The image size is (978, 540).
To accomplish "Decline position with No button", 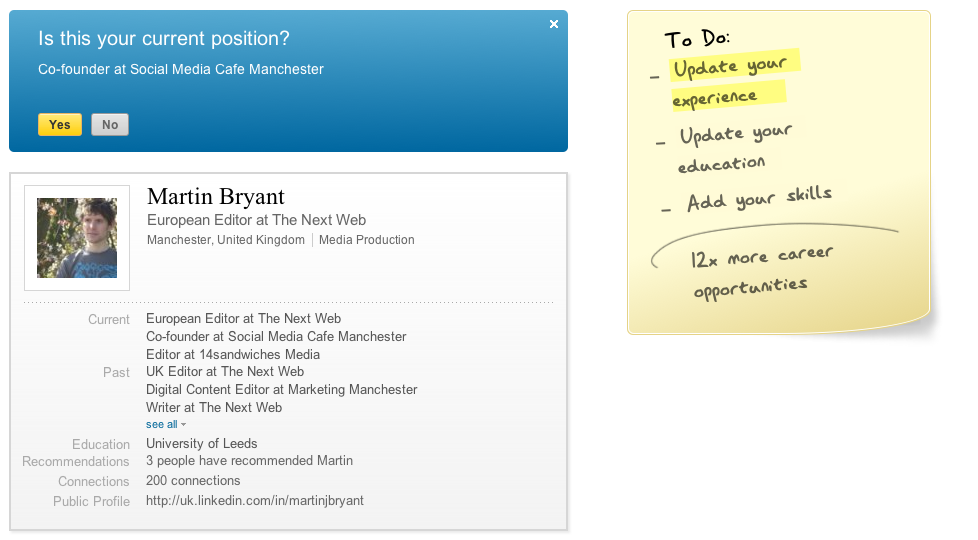I will tap(110, 125).
